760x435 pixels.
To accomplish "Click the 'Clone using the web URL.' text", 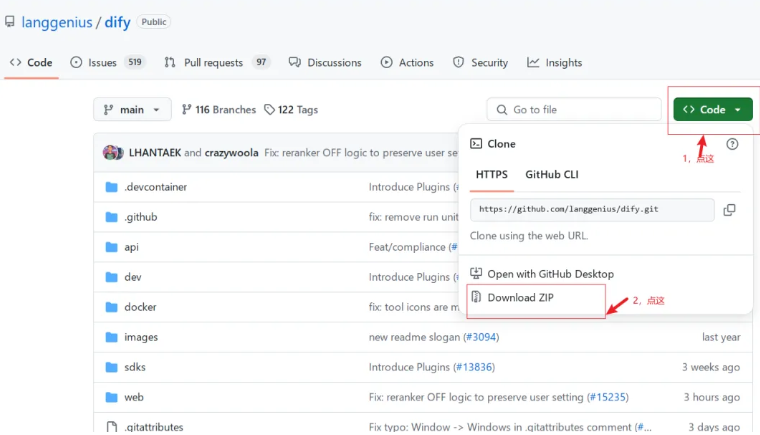I will tap(529, 236).
